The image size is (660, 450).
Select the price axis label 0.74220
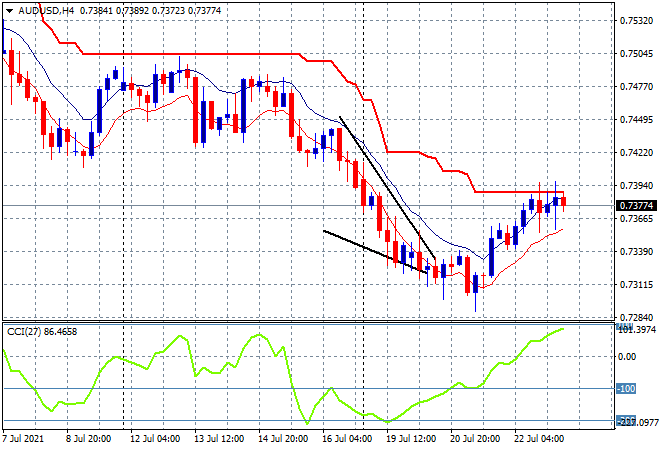[x=636, y=153]
